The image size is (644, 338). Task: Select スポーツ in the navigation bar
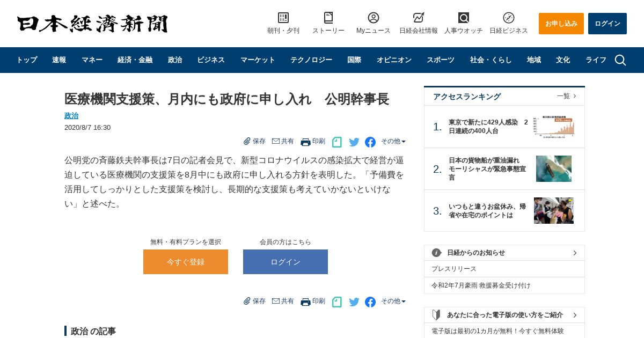click(441, 60)
